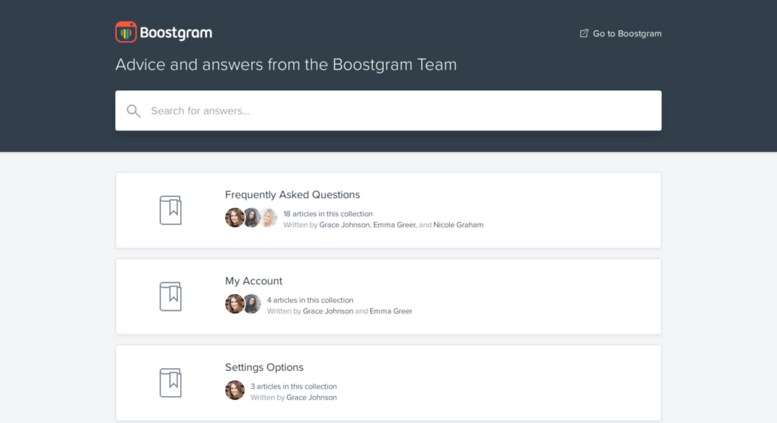
Task: Click 'Grace Johnson' in the Frequently Asked Questions row
Action: click(x=344, y=225)
